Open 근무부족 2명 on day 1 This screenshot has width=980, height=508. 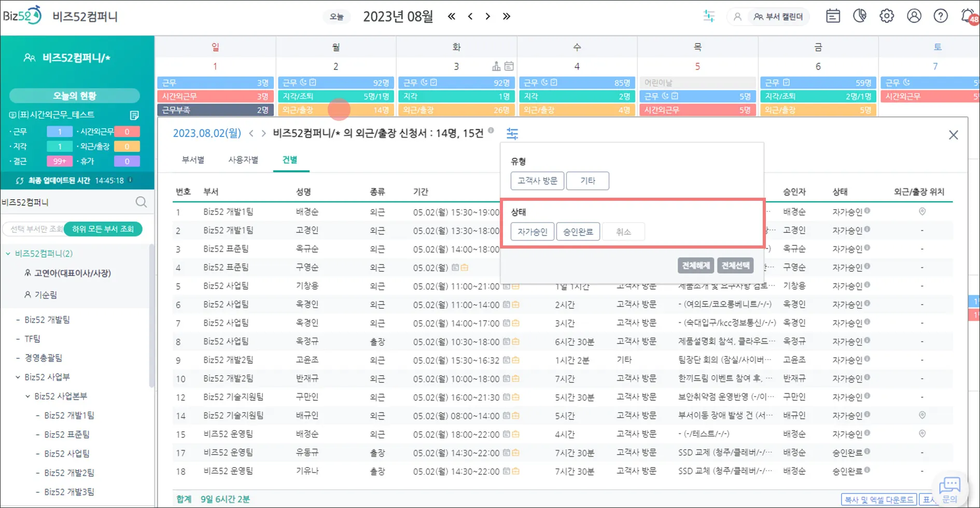pos(215,110)
